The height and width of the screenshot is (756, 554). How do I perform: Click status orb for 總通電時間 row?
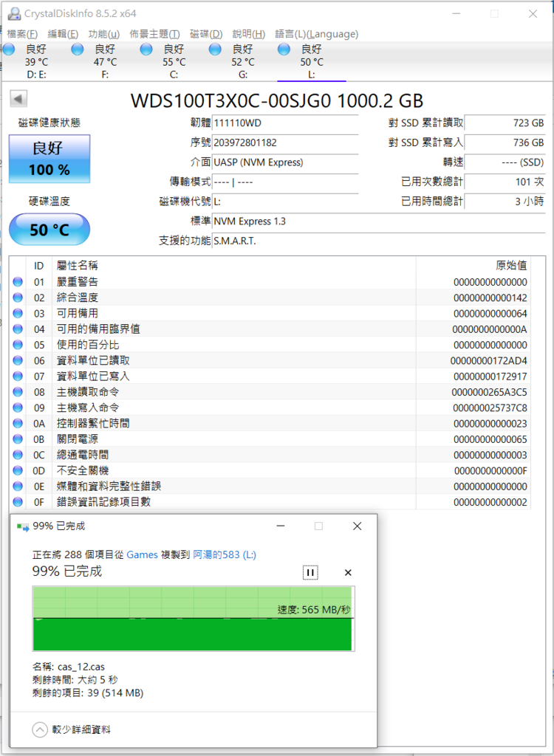point(18,455)
